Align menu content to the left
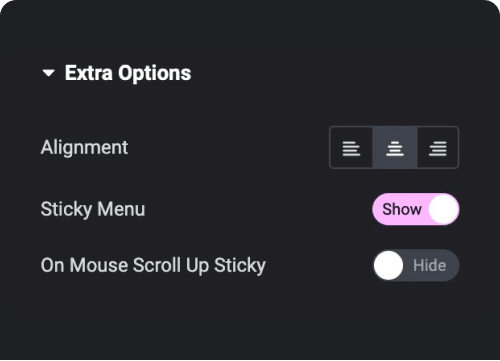Viewport: 500px width, 361px height. (x=351, y=148)
